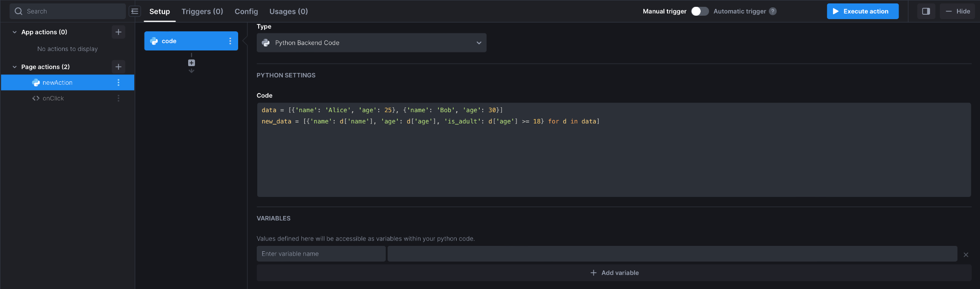Collapse the App actions section

(15, 32)
